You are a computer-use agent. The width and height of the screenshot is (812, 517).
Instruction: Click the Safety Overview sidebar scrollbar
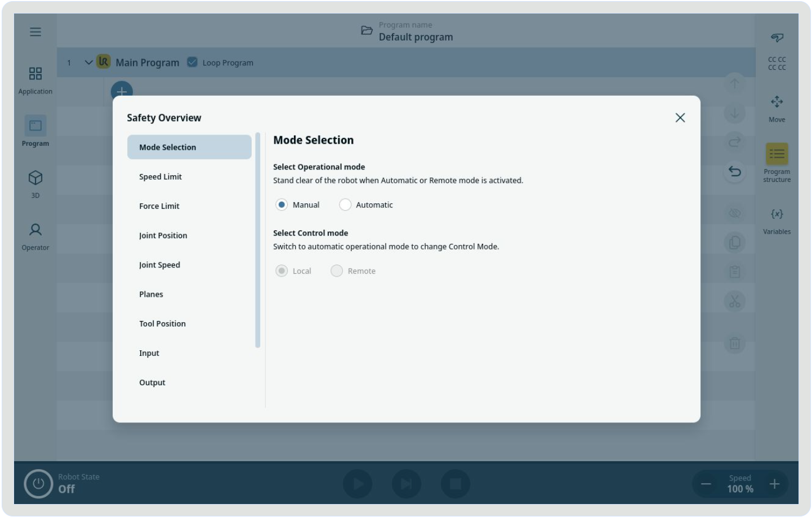pos(258,240)
